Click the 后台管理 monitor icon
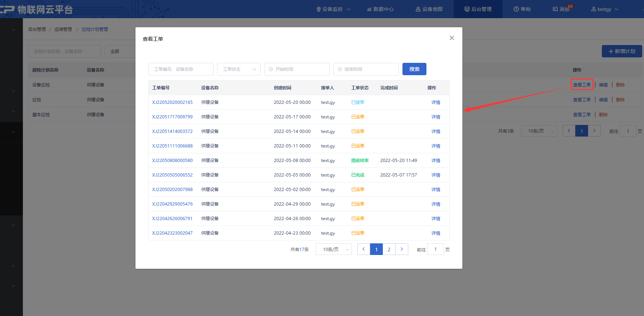This screenshot has width=644, height=316. 467,9
